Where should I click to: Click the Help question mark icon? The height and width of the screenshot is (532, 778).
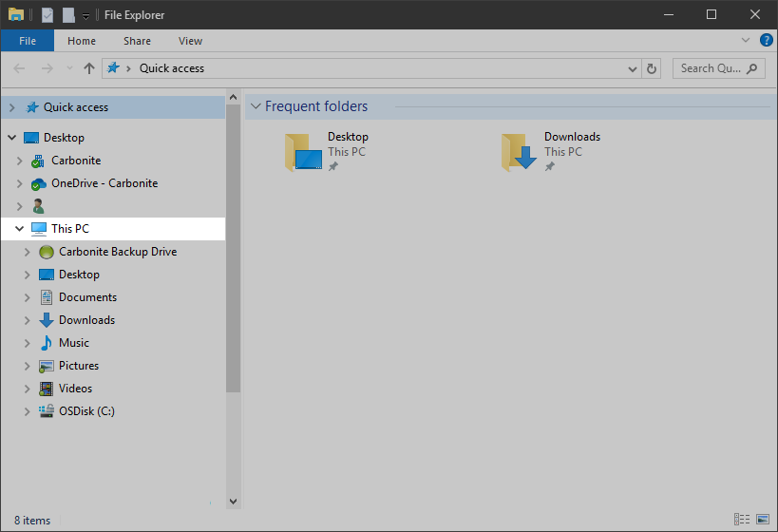766,41
